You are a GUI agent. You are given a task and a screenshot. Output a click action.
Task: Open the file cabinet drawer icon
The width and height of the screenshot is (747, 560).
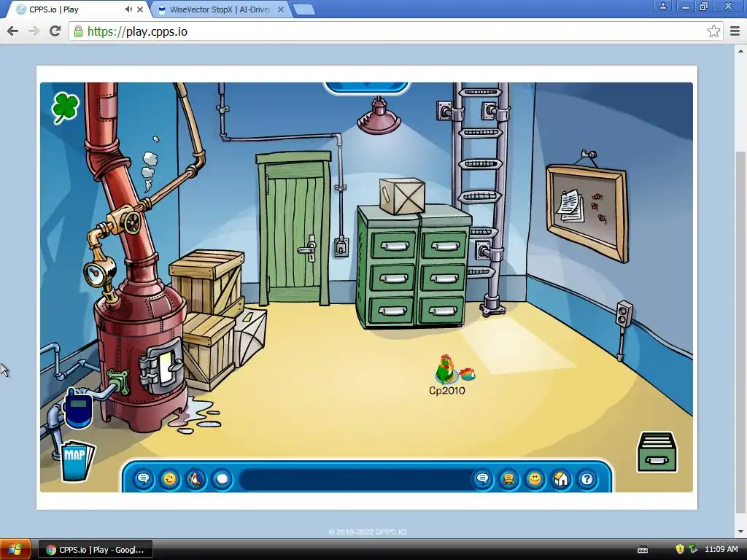point(657,452)
